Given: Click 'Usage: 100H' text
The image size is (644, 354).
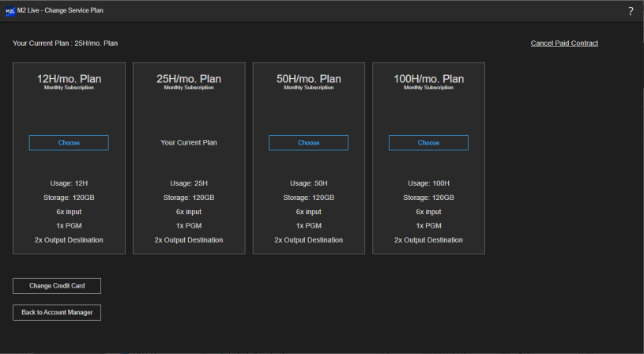Looking at the screenshot, I should coord(429,183).
